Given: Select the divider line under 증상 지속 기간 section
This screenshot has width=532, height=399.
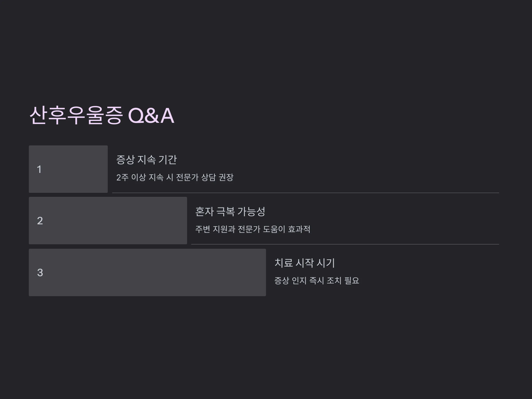Looking at the screenshot, I should (305, 193).
